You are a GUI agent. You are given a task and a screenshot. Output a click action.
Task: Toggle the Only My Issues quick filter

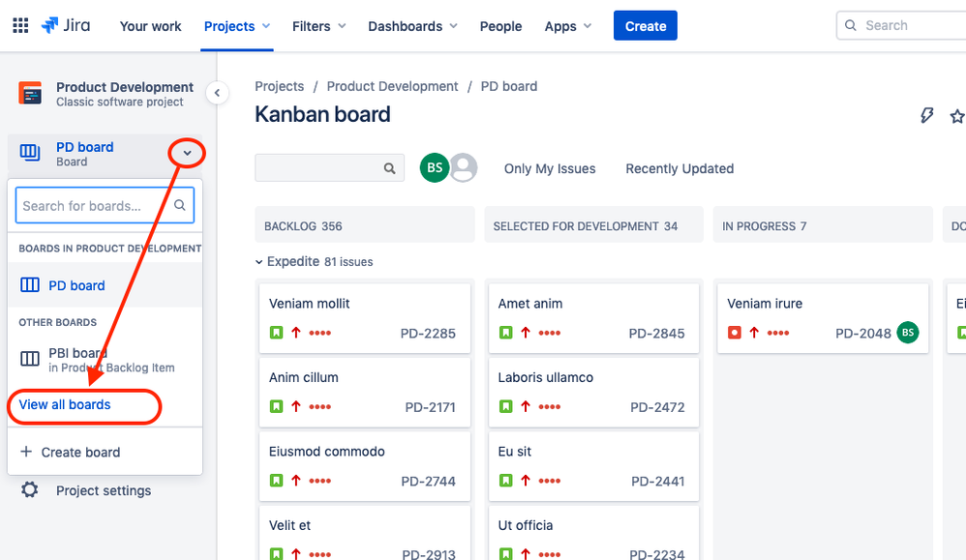pos(550,168)
